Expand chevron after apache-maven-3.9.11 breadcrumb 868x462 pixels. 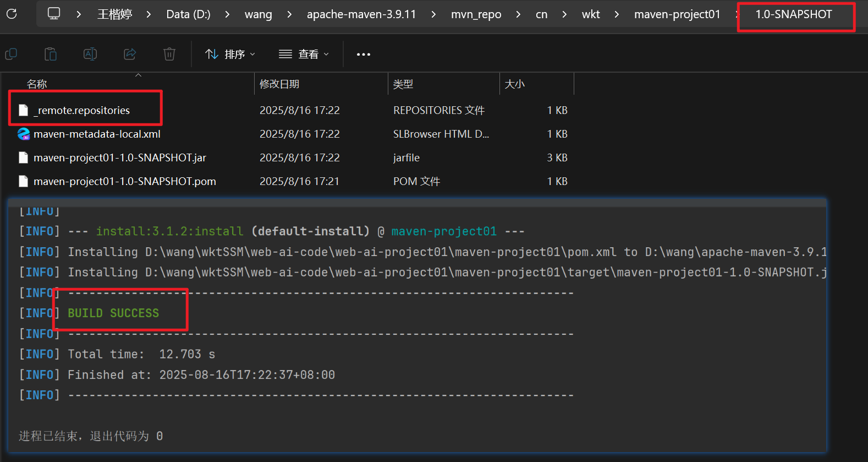[433, 14]
